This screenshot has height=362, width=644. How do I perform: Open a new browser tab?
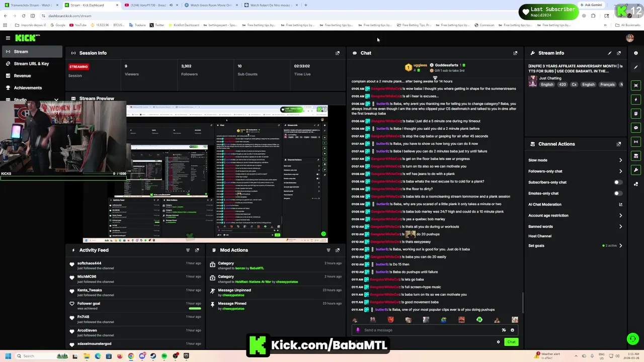(x=306, y=5)
